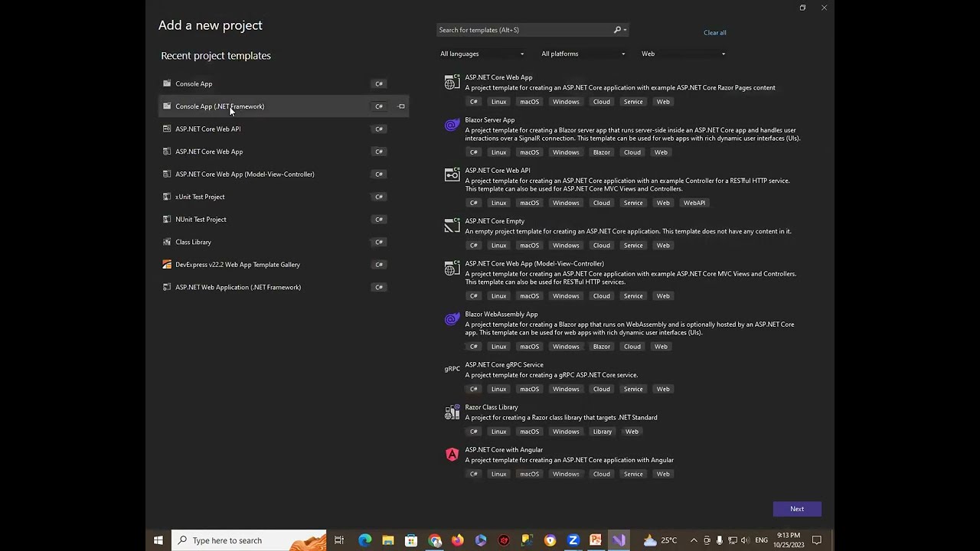This screenshot has width=980, height=551.
Task: Select ASP.NET Web Application (.NET Framework)
Action: tap(283, 287)
